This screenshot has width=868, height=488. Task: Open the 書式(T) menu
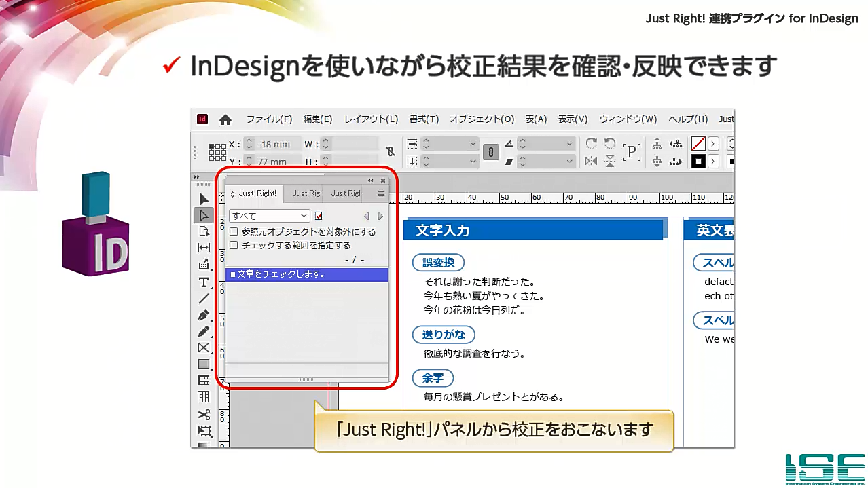click(424, 119)
